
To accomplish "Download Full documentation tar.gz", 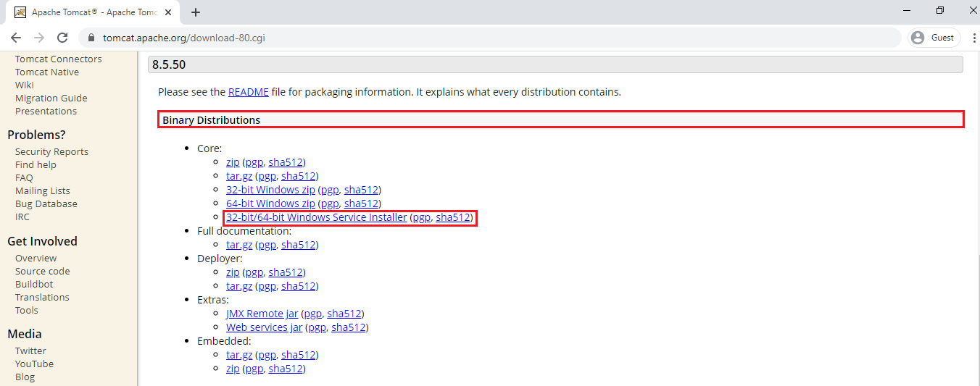I will (x=239, y=245).
